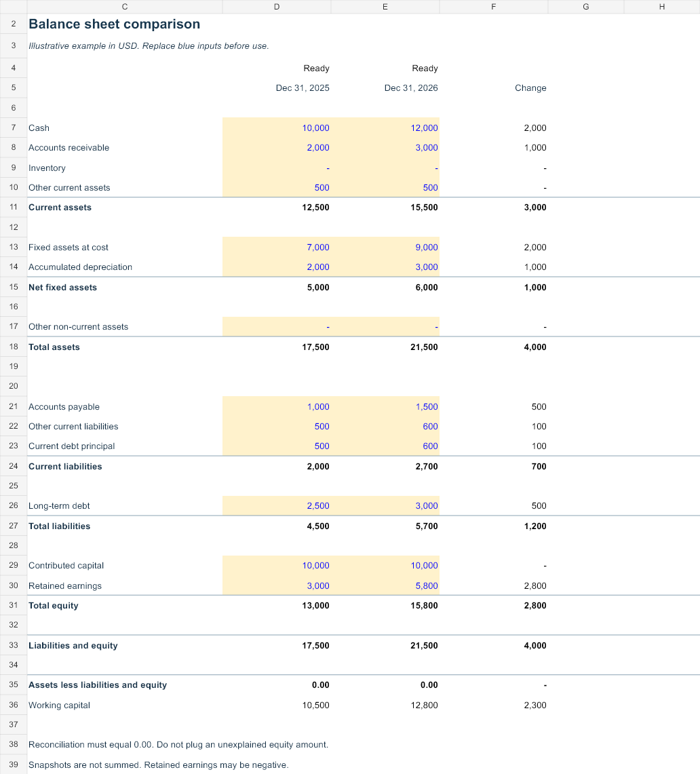Click the 'Illustrative example in USD' note
Image resolution: width=700 pixels, height=774 pixels.
149,46
